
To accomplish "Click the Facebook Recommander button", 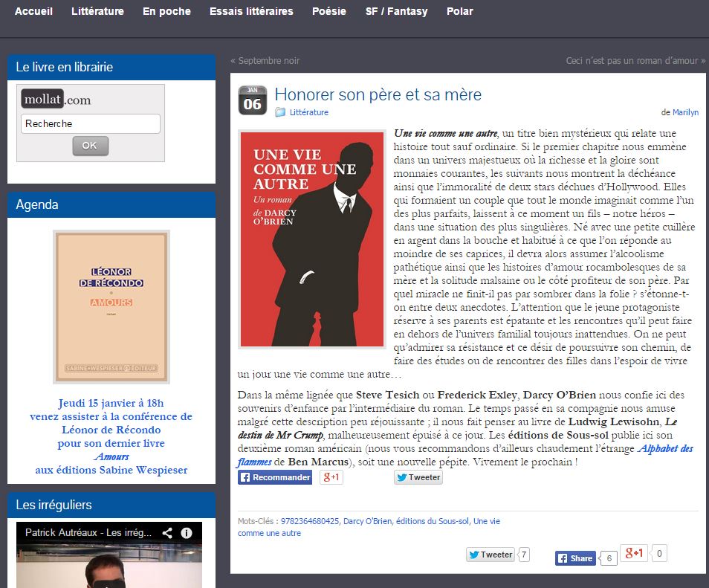I will coord(275,477).
